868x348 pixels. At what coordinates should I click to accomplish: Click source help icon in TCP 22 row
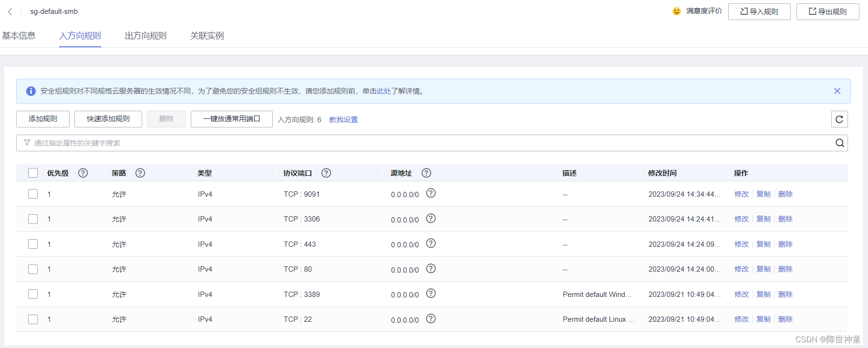click(x=431, y=318)
